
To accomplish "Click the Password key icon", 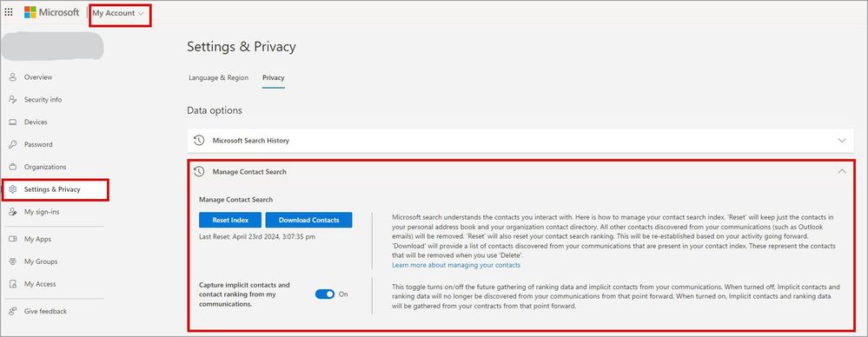I will pyautogui.click(x=13, y=144).
